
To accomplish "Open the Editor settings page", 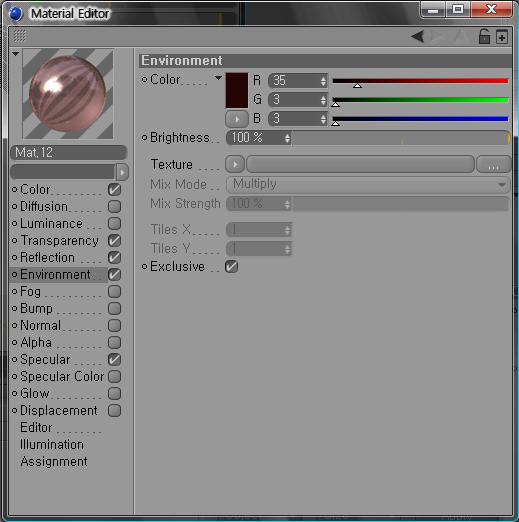I will (36, 428).
